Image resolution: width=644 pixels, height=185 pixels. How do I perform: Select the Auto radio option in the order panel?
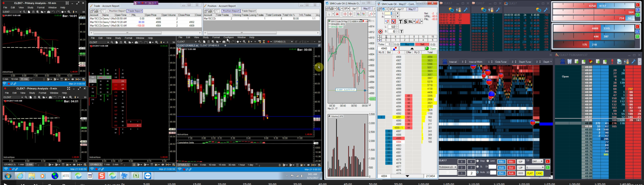[478, 172]
